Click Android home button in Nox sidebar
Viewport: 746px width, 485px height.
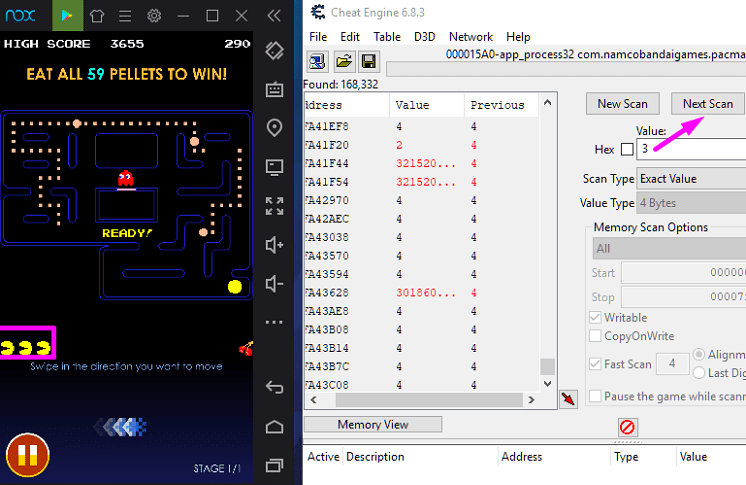(x=275, y=426)
